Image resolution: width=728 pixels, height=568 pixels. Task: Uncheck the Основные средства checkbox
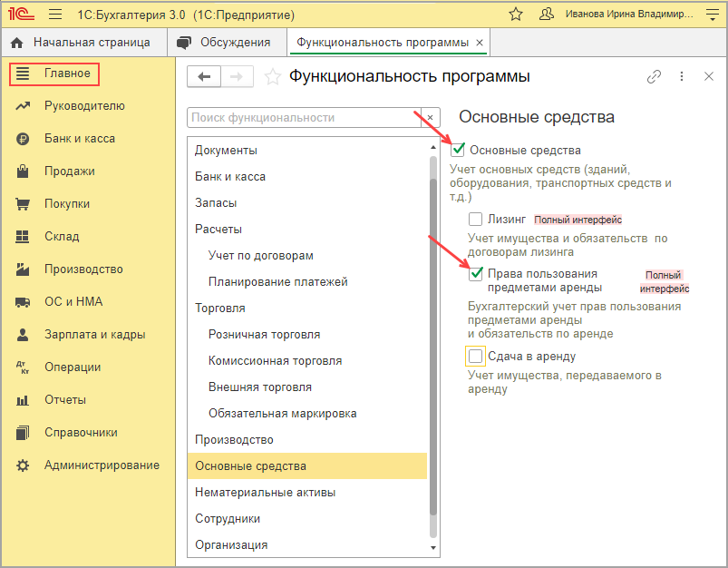pyautogui.click(x=458, y=150)
